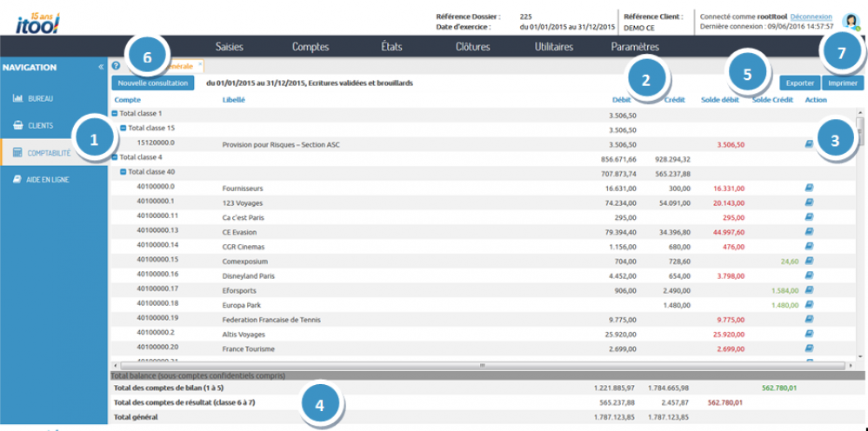
Task: Open the Aide en ligne book icon
Action: coord(17,180)
